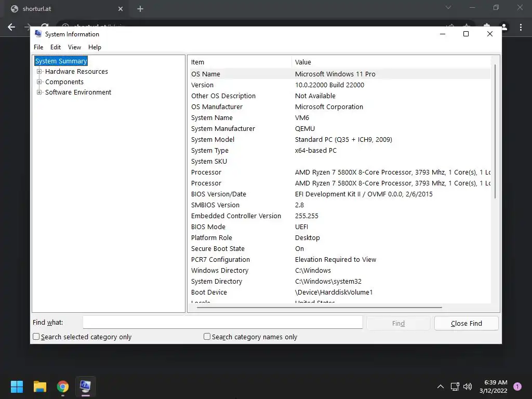
Task: Show hidden tray icons chevron
Action: tap(441, 387)
